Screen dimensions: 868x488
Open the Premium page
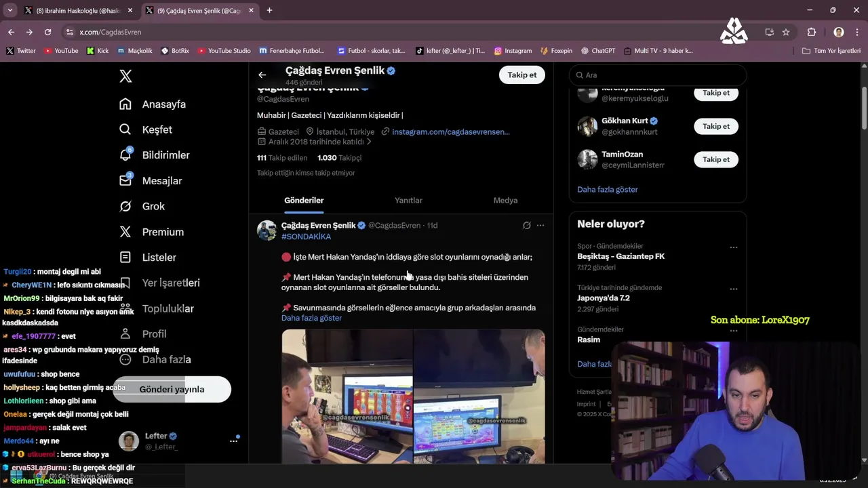(x=152, y=232)
